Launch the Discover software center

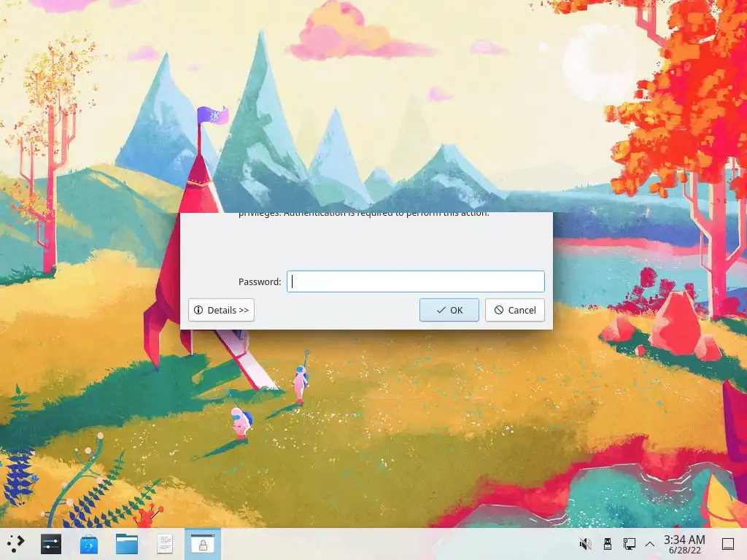(88, 544)
